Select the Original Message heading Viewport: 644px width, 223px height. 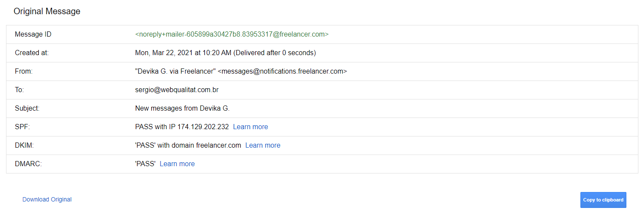pos(47,12)
